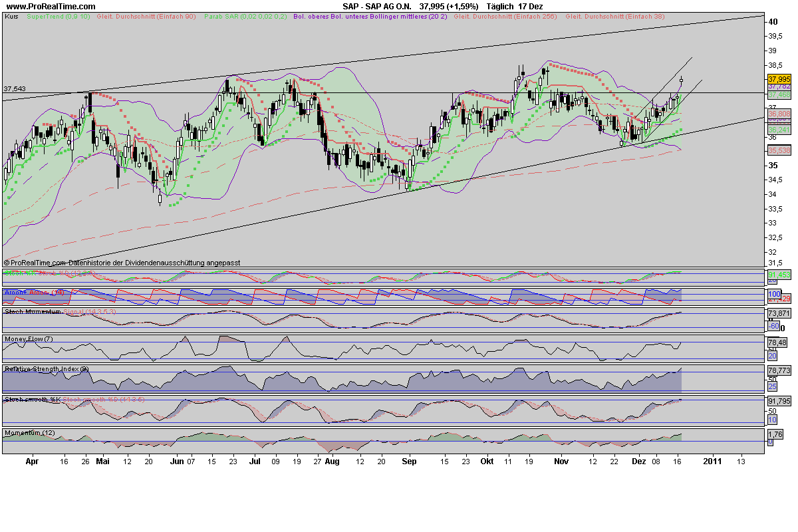Image resolution: width=798 pixels, height=532 pixels.
Task: Click the Jul month label on the time axis
Action: (255, 460)
